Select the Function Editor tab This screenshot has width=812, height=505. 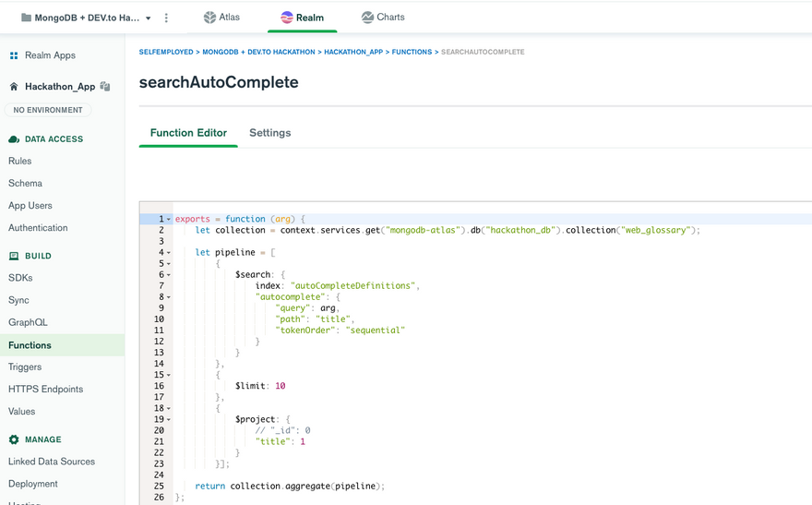point(188,133)
